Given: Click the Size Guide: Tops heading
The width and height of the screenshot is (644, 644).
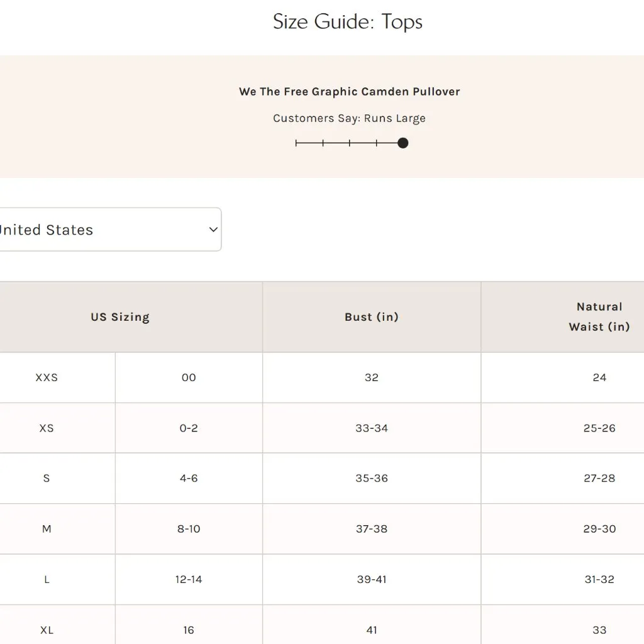Looking at the screenshot, I should pos(348,22).
